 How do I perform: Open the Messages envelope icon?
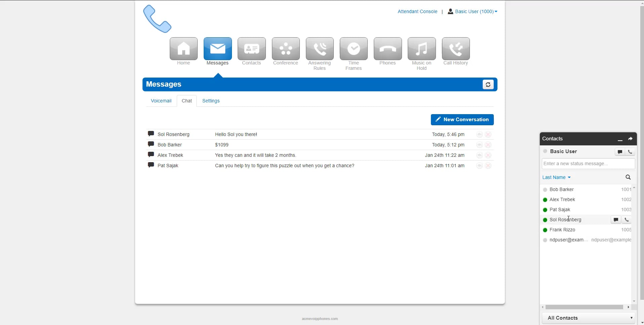[x=217, y=49]
